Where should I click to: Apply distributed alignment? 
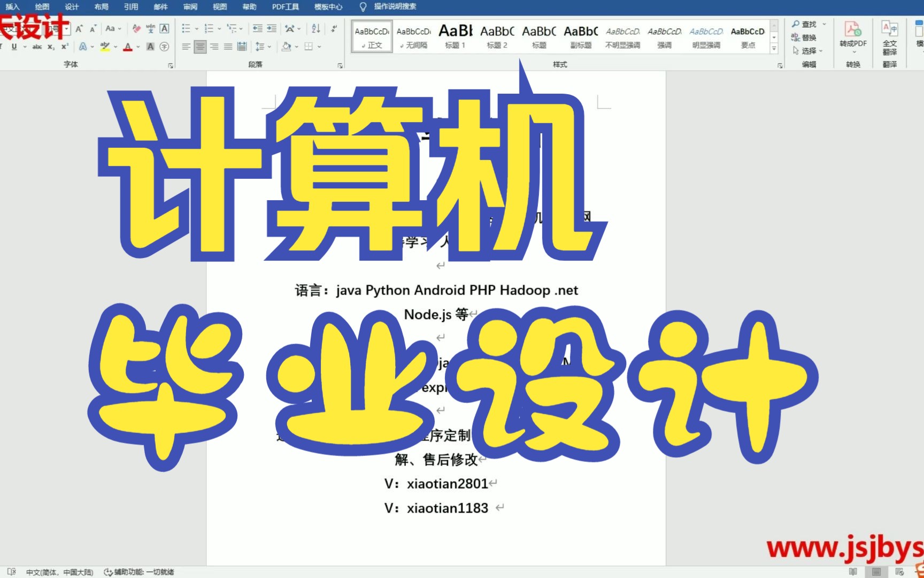coord(242,47)
